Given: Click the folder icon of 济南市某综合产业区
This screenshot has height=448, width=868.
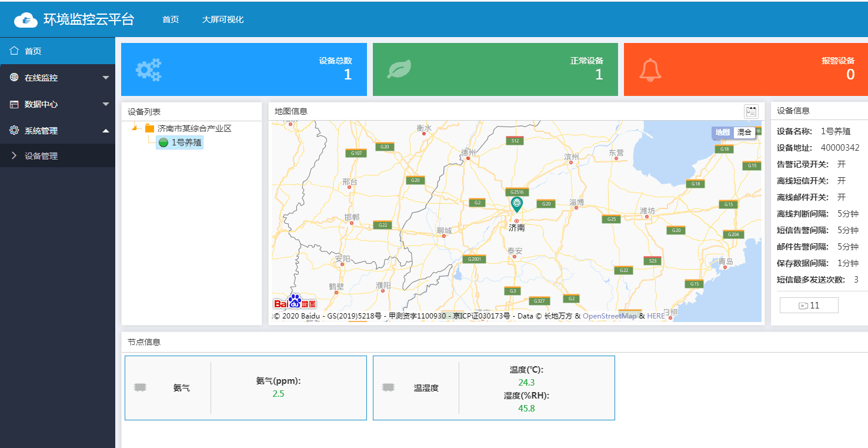Looking at the screenshot, I should [149, 128].
